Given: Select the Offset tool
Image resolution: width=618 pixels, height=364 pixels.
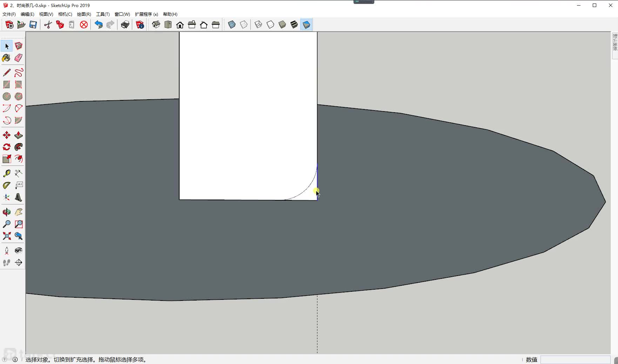Looking at the screenshot, I should (x=19, y=159).
